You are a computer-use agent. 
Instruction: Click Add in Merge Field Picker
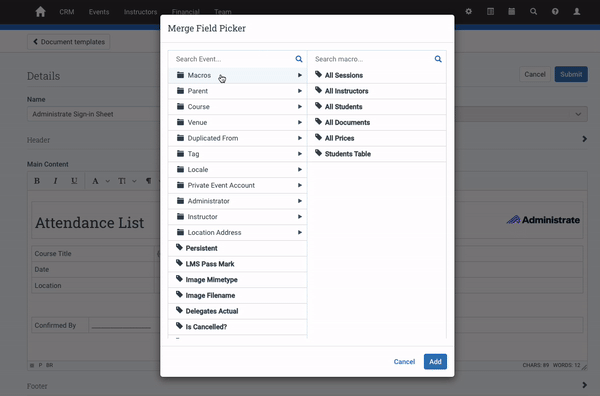tap(435, 362)
